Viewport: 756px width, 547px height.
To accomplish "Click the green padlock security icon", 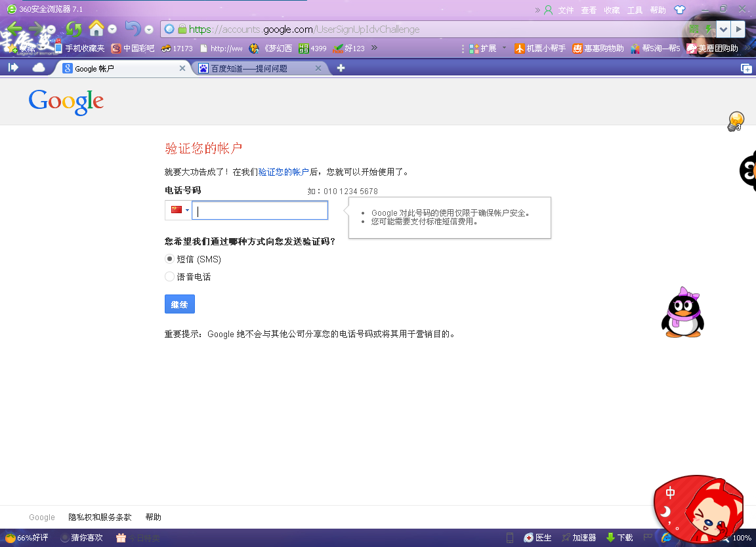I will pos(182,29).
